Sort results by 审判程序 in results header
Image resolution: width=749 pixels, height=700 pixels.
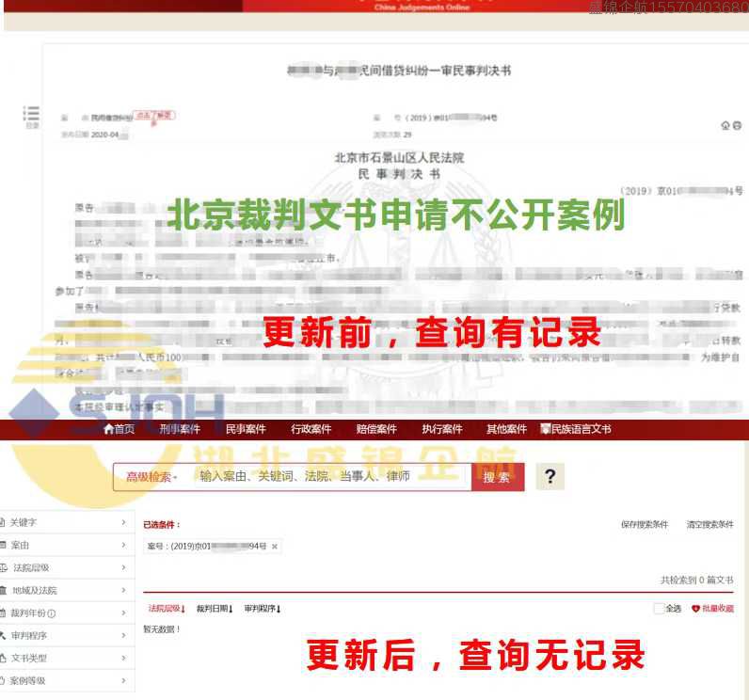pos(263,609)
